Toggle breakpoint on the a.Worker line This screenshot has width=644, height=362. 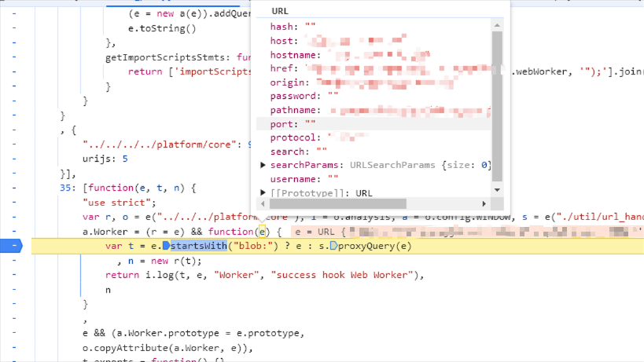pos(15,232)
